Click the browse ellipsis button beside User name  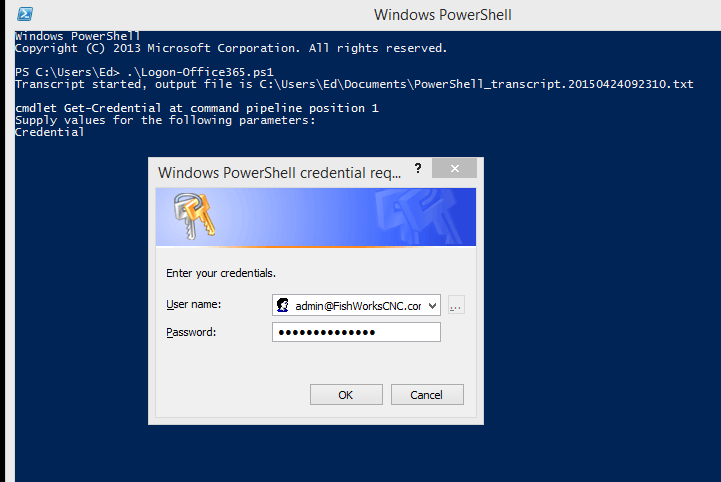456,305
